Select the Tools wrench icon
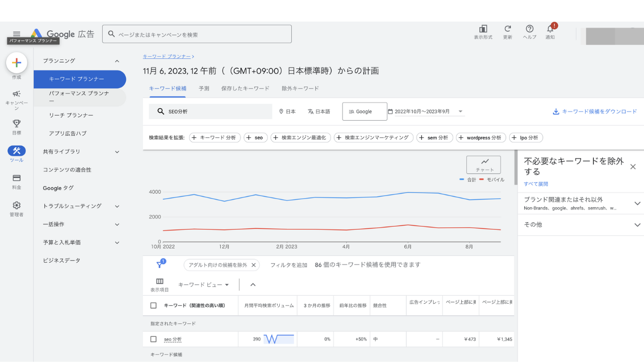 coord(17,151)
